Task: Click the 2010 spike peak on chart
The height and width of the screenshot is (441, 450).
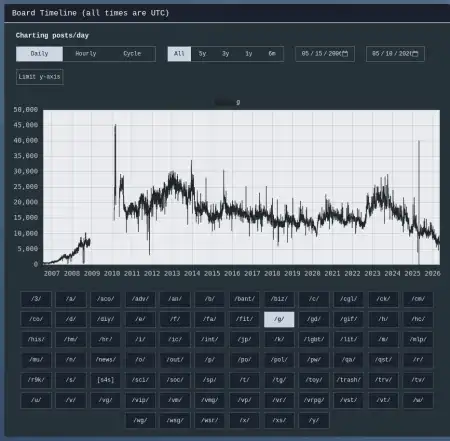Action: (x=115, y=125)
